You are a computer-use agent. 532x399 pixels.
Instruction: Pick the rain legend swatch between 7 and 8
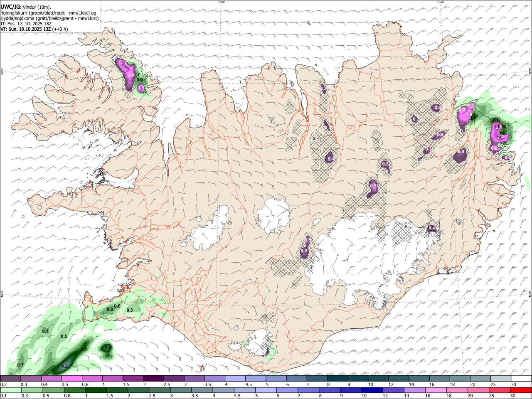(x=308, y=390)
